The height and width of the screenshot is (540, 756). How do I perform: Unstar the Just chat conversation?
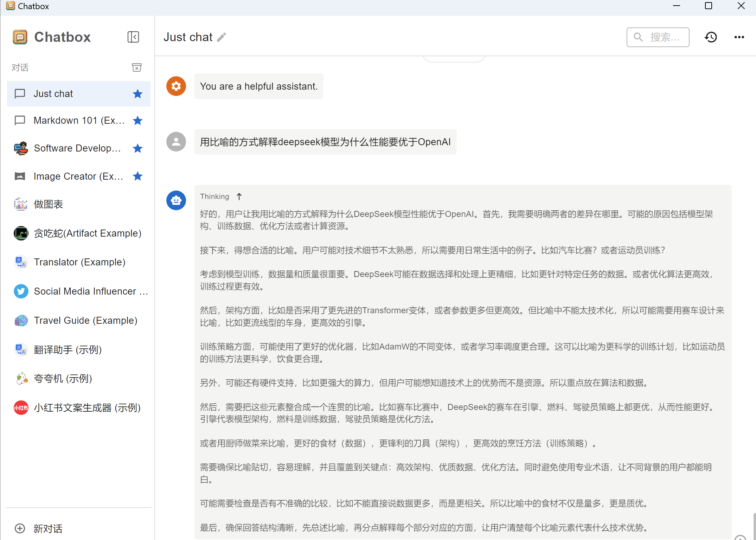[x=137, y=94]
